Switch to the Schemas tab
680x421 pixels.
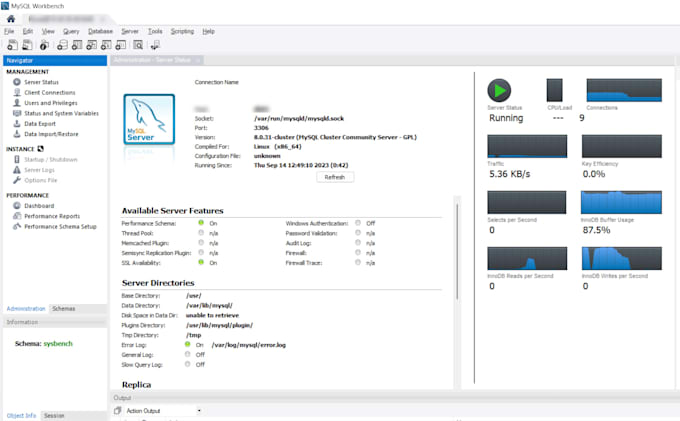[64, 309]
